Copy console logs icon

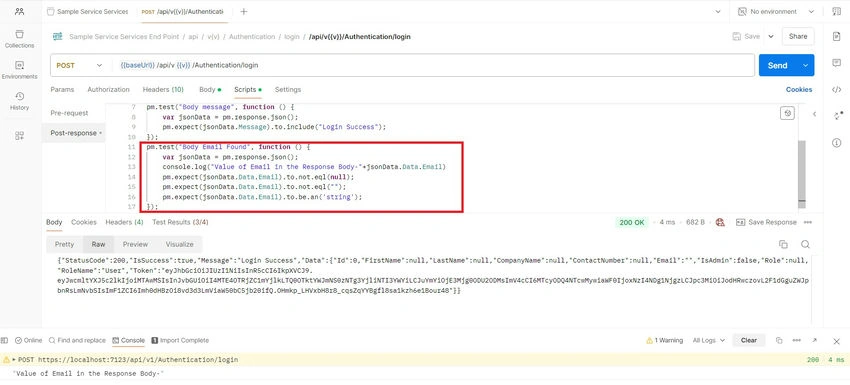click(x=779, y=341)
